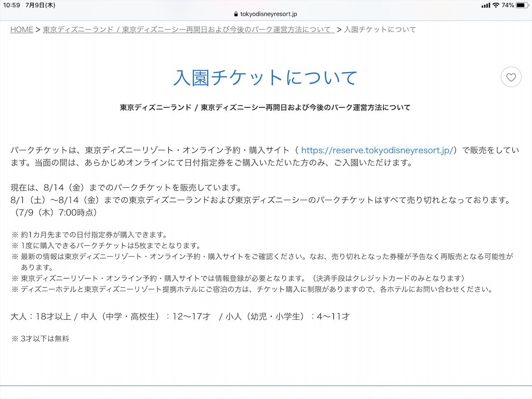Tap the 入園チケットについて breadcrumb text
This screenshot has height=399, width=532.
click(x=380, y=30)
